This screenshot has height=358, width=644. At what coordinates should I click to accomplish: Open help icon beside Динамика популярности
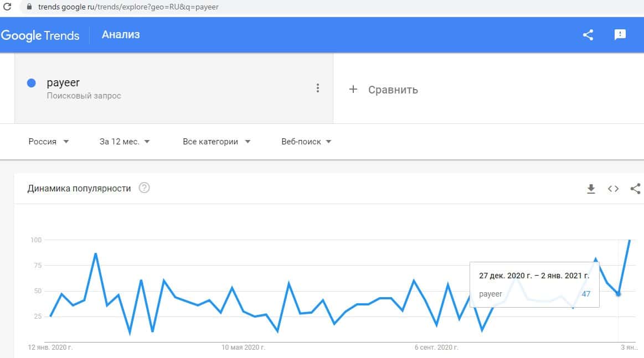[x=145, y=188]
